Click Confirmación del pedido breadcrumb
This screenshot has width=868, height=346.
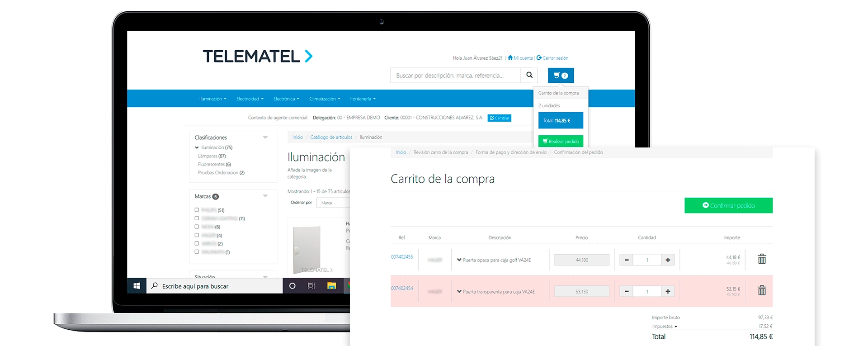pyautogui.click(x=578, y=152)
